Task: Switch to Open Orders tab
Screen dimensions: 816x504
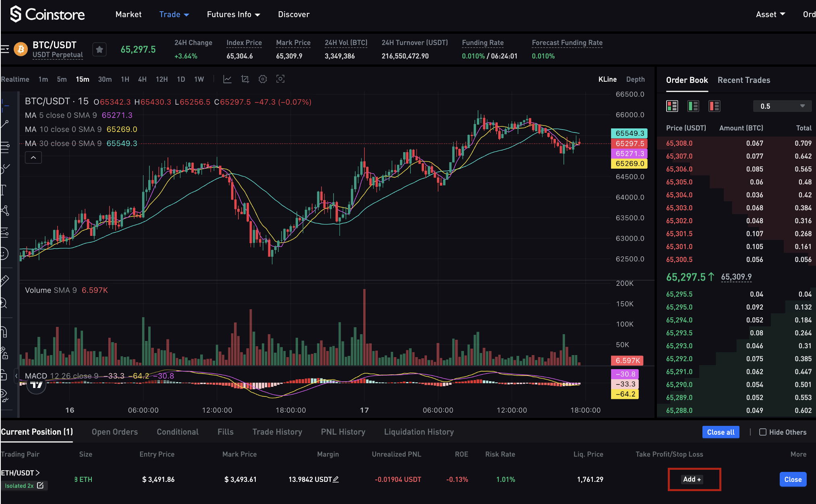Action: coord(115,432)
